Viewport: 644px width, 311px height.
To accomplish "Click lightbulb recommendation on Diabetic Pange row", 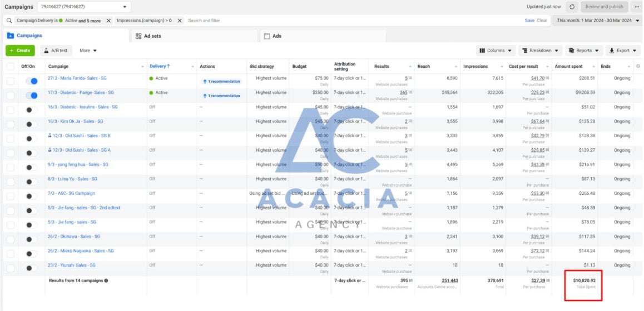I will coord(205,96).
